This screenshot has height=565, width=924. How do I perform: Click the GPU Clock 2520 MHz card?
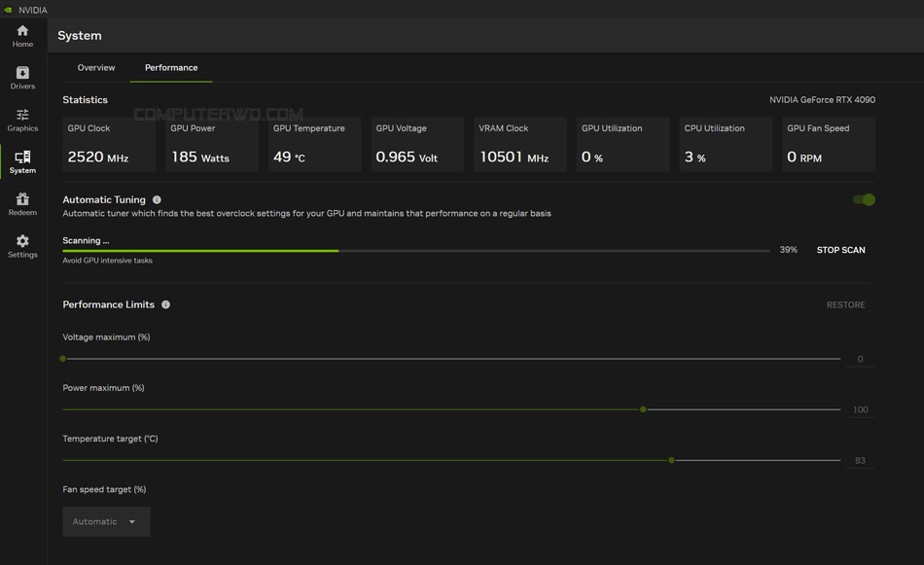click(109, 144)
